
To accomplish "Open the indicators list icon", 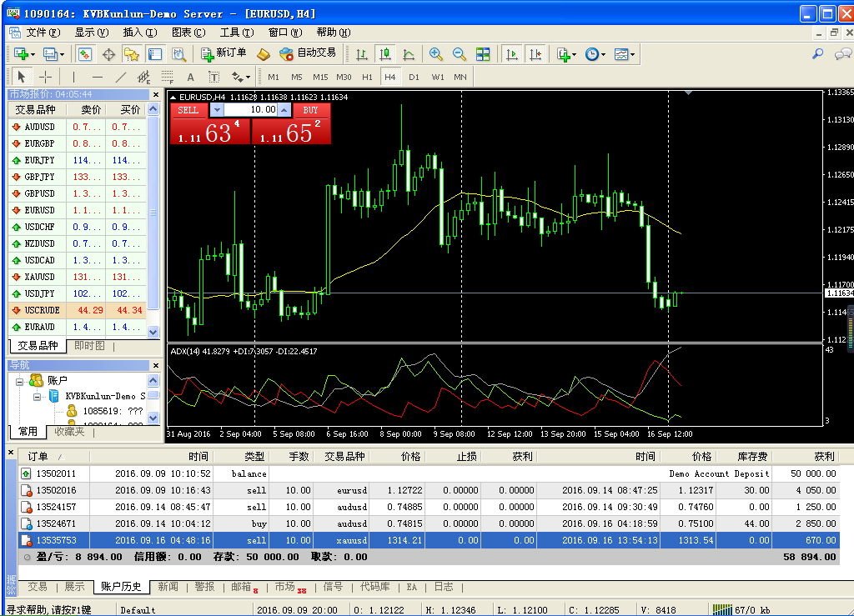I will pyautogui.click(x=566, y=54).
